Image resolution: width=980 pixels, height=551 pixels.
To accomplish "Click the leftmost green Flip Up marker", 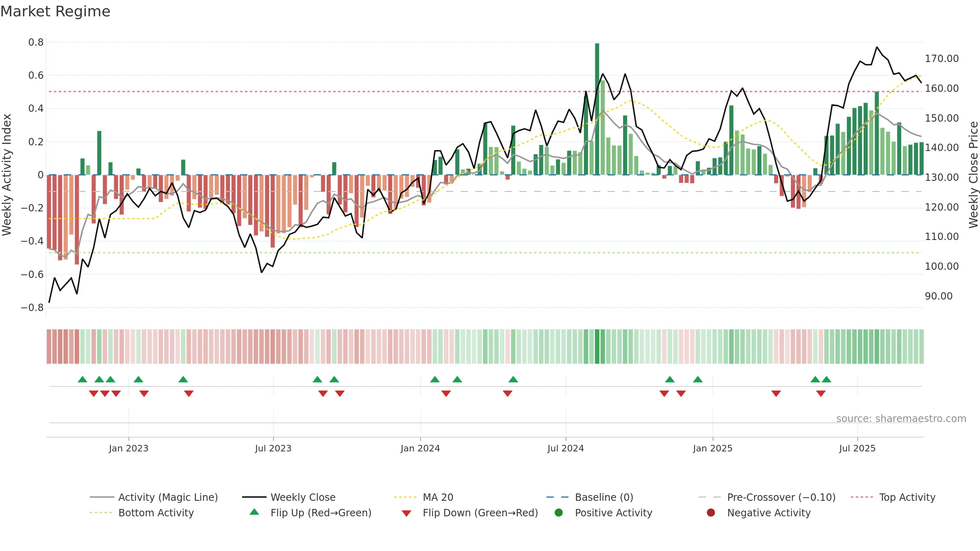I will (82, 379).
